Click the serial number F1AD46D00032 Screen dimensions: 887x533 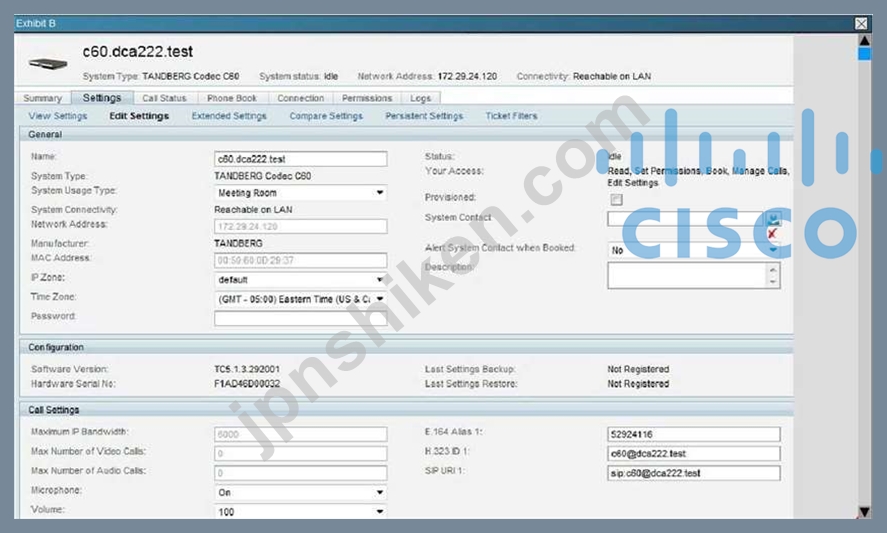[x=247, y=384]
